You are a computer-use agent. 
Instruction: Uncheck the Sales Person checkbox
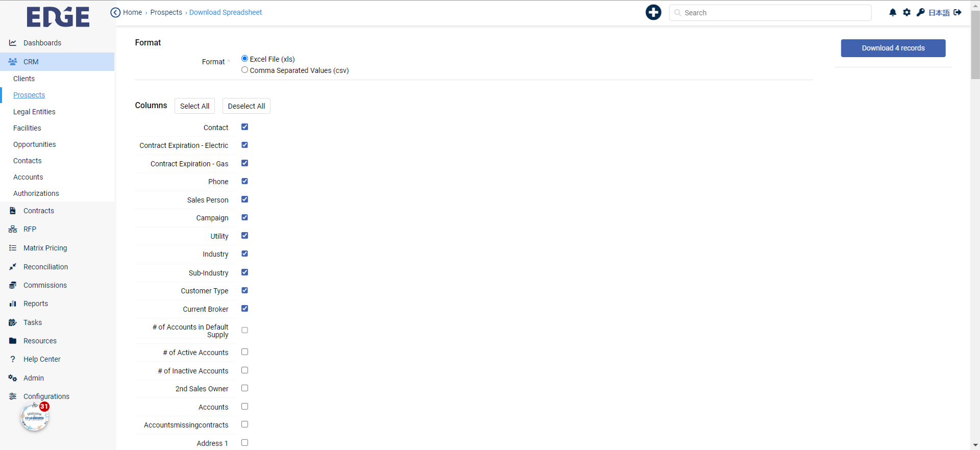tap(244, 199)
